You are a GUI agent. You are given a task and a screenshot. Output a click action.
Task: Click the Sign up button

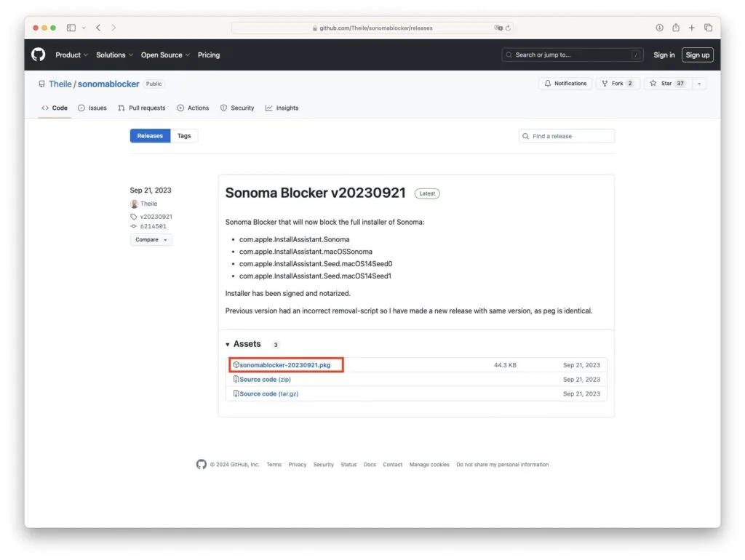[x=698, y=55]
